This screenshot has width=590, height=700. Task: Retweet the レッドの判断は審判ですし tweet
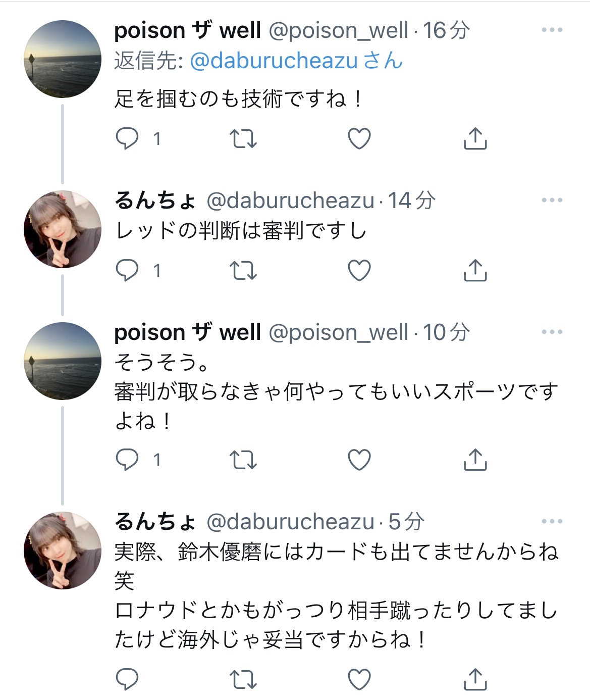click(243, 270)
